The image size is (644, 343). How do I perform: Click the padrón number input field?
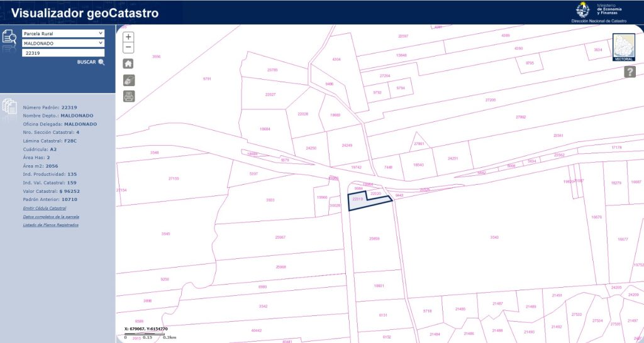tap(64, 53)
